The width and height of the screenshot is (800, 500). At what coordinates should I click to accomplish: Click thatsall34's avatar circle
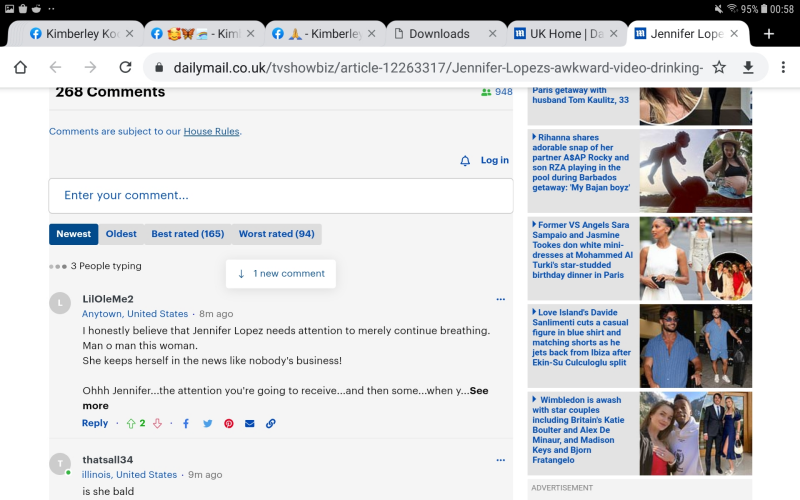coord(60,464)
